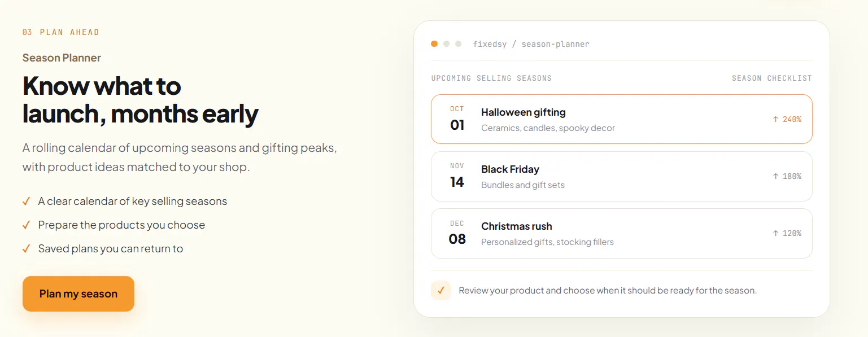868x337 pixels.
Task: Click the Plan my season button
Action: 78,294
